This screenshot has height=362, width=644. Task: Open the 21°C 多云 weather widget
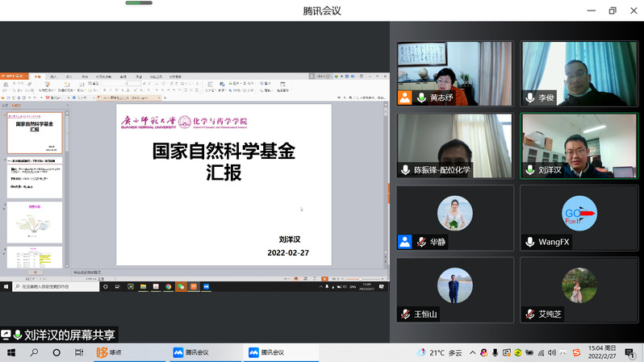coord(441,352)
